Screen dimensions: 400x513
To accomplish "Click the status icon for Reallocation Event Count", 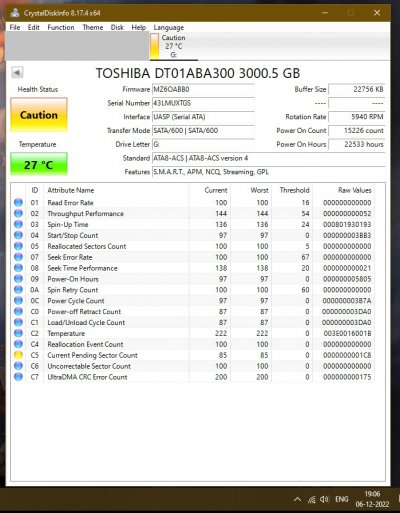I will point(18,344).
